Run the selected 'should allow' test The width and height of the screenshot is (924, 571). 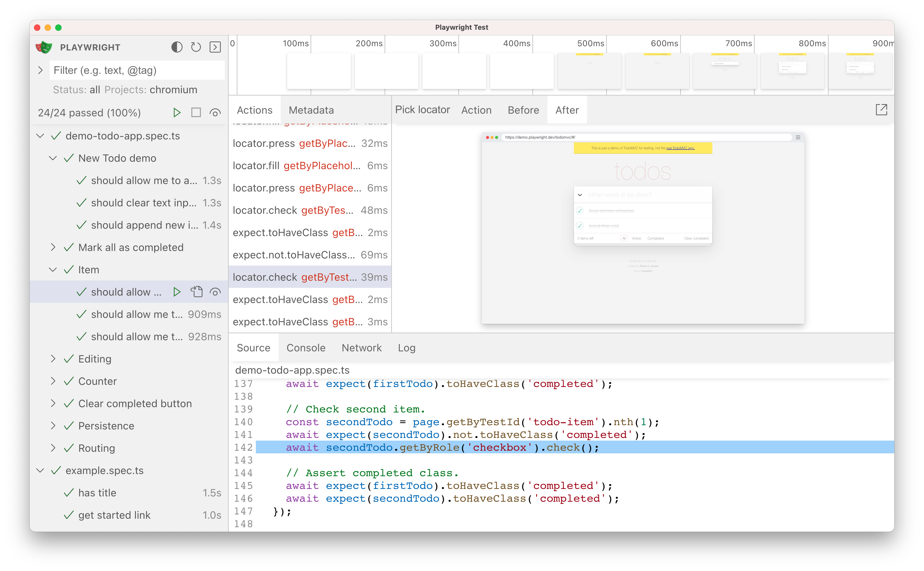[x=176, y=292]
